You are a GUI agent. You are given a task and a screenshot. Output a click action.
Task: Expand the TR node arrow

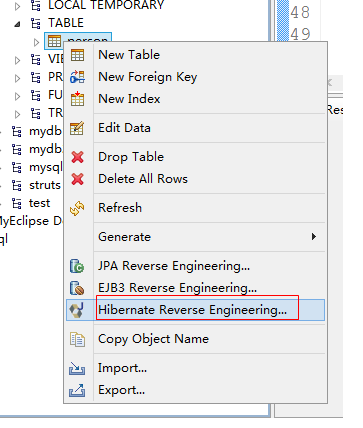coord(17,114)
